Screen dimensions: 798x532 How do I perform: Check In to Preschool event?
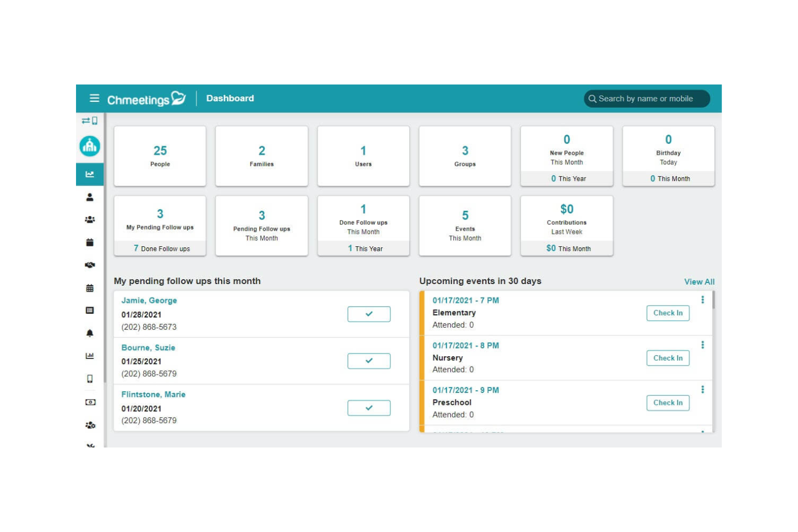point(668,403)
